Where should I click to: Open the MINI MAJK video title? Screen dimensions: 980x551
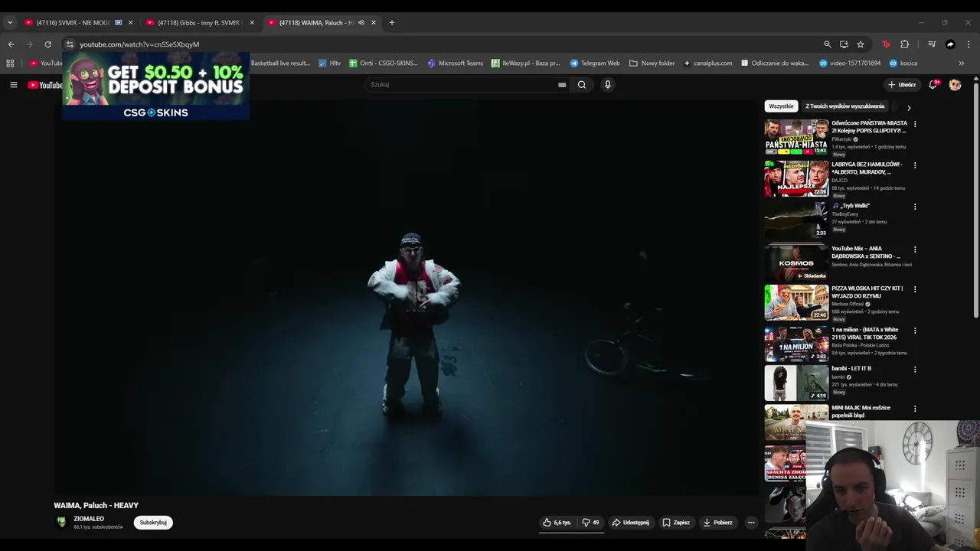click(861, 412)
